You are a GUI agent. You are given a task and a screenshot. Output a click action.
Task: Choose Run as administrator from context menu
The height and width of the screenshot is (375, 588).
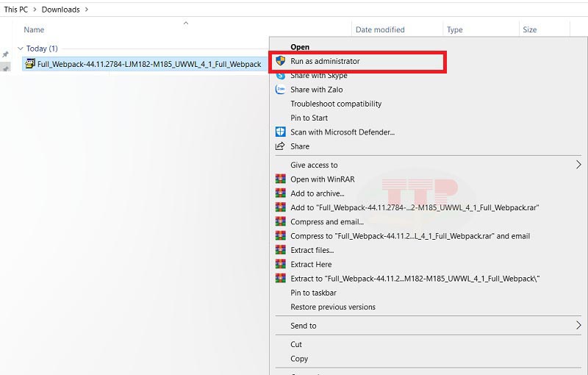pos(325,61)
